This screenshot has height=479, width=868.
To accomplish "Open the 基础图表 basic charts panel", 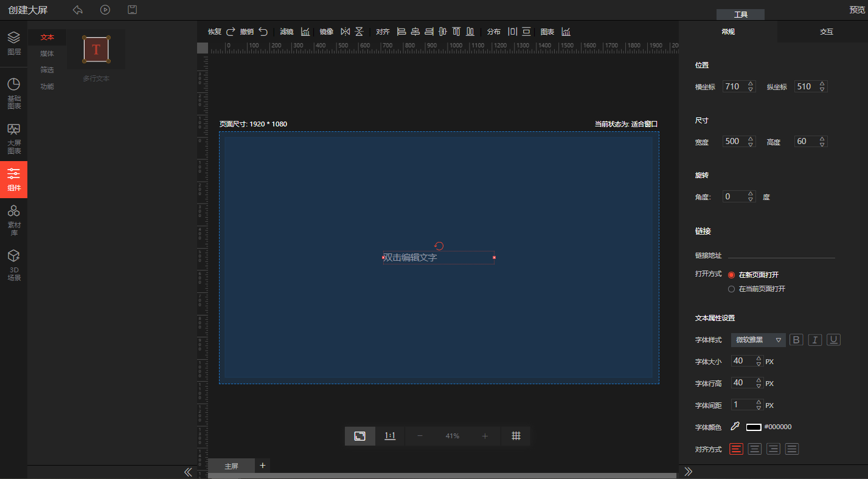I will coord(13,94).
